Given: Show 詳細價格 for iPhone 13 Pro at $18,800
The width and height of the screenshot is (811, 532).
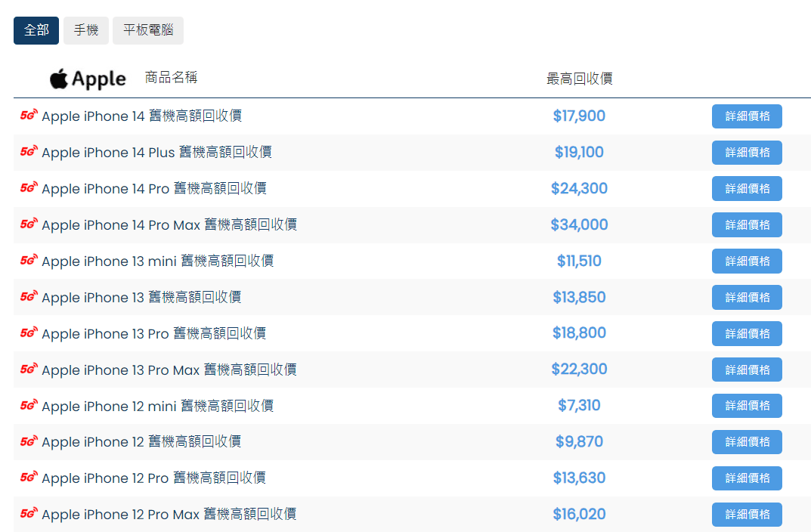Looking at the screenshot, I should 747,333.
